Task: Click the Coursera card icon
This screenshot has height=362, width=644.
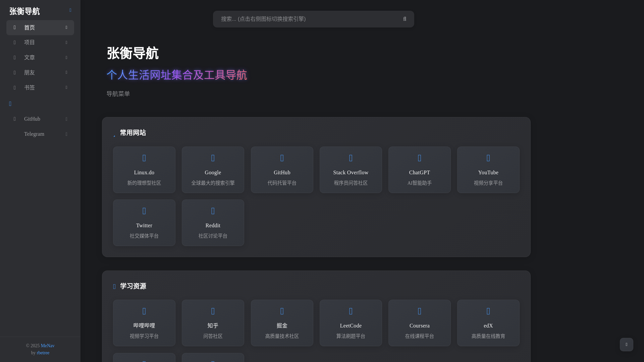Action: tap(420, 311)
